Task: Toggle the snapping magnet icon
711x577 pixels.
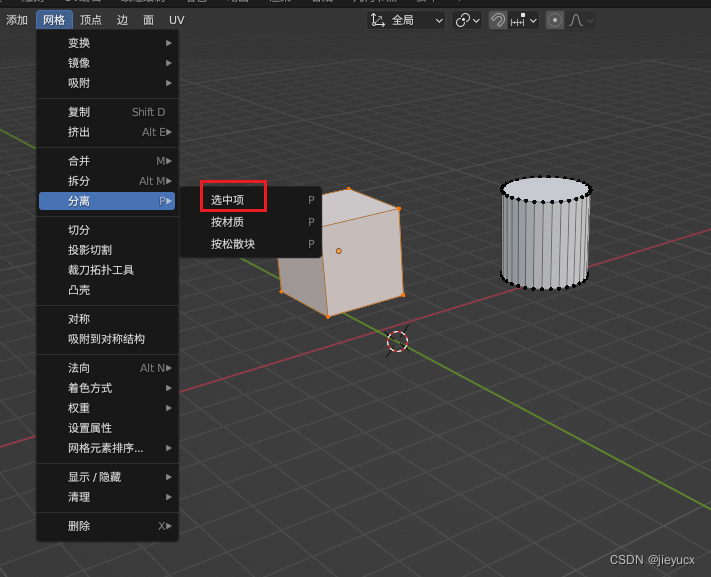Action: tap(498, 20)
